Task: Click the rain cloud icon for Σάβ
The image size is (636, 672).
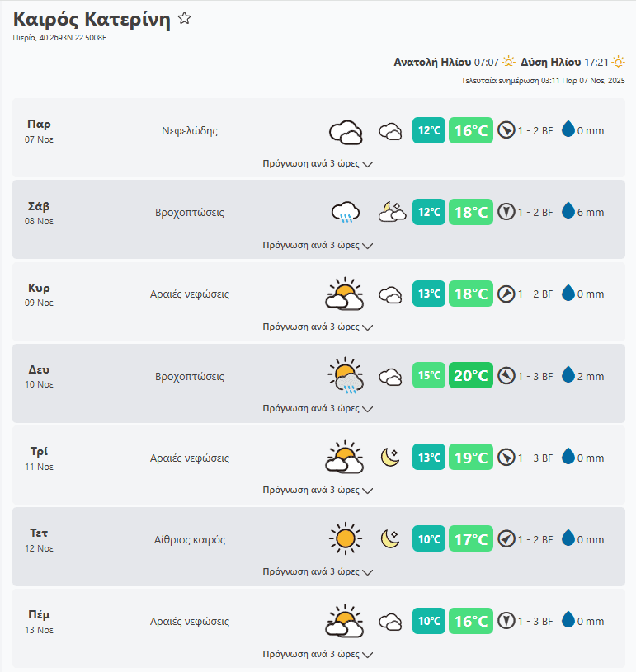Action: pos(346,213)
